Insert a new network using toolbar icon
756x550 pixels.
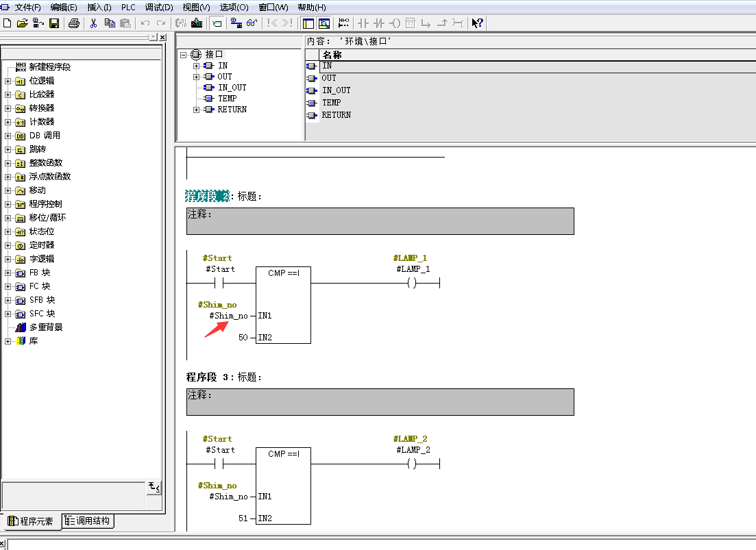(344, 23)
